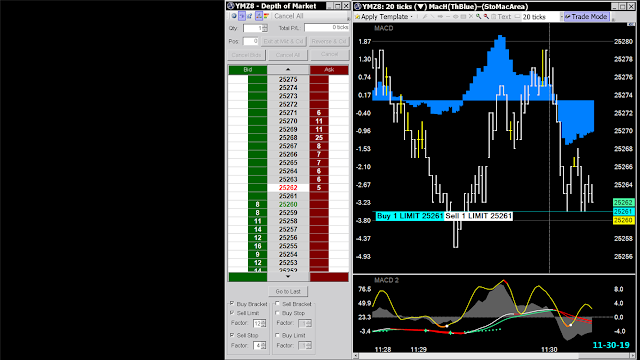640x360 pixels.
Task: Click the Qty spinner arrows
Action: coord(265,28)
